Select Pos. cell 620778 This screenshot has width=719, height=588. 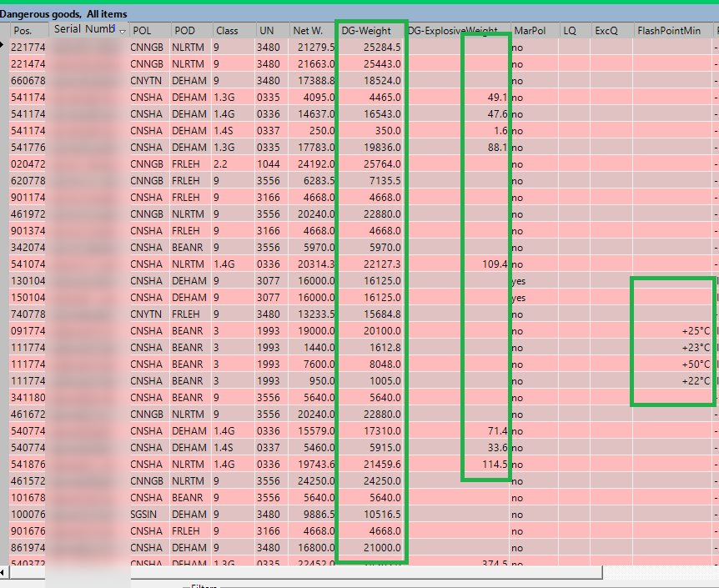pyautogui.click(x=28, y=181)
